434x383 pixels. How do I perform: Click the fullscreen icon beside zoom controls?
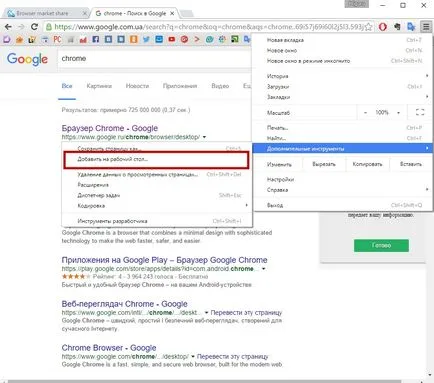(420, 112)
